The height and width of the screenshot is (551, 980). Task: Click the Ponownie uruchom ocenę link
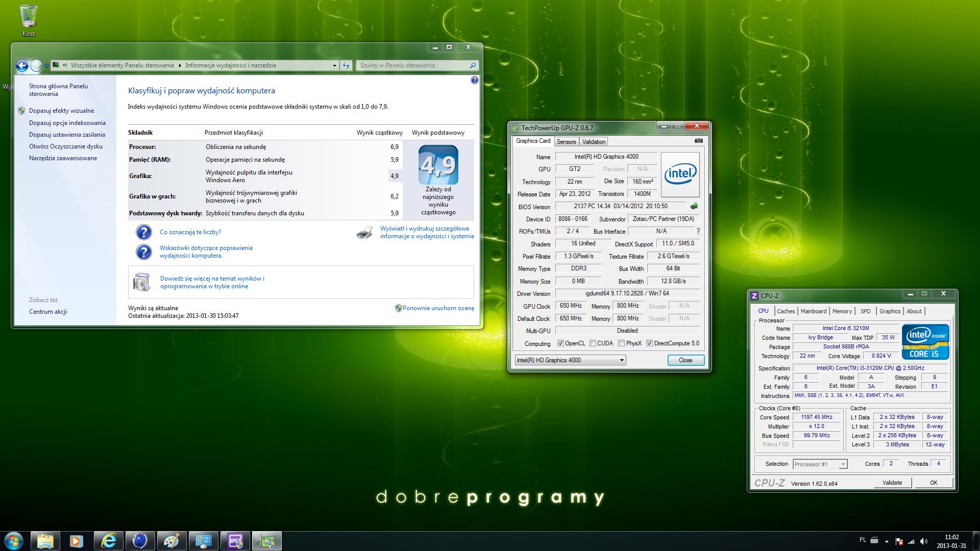[x=438, y=308]
